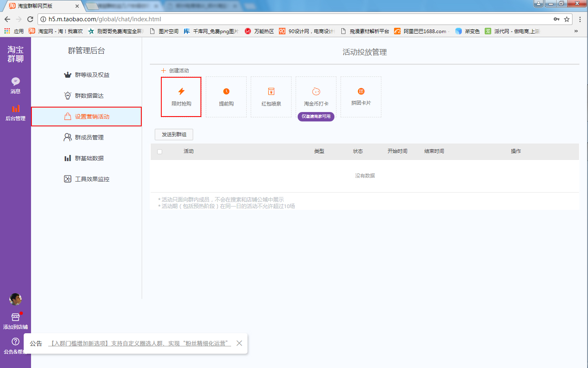Click the crown icon beside 群等级及权益

click(x=68, y=75)
